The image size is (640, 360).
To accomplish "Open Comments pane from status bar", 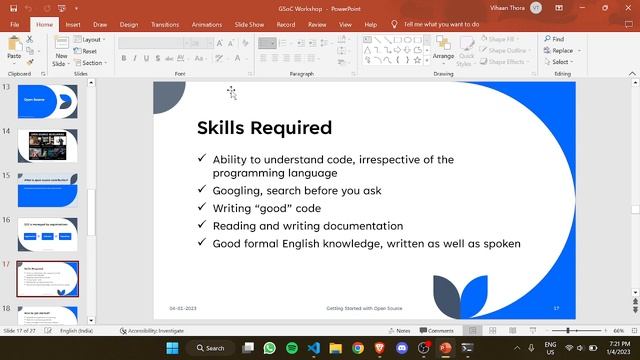I will tap(436, 331).
